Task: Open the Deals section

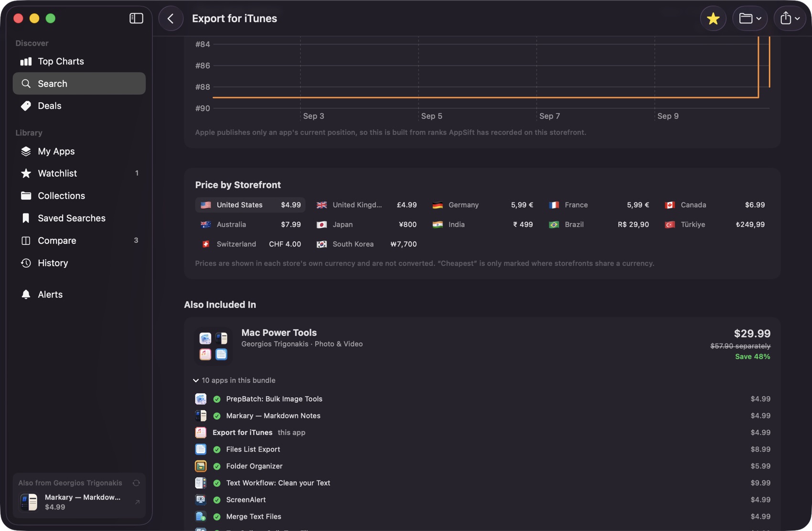Action: [79, 106]
